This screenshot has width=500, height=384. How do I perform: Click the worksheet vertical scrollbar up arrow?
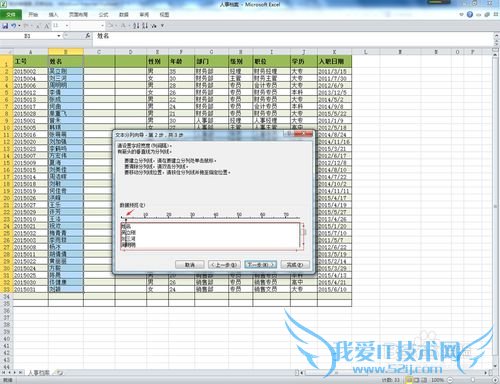click(496, 54)
